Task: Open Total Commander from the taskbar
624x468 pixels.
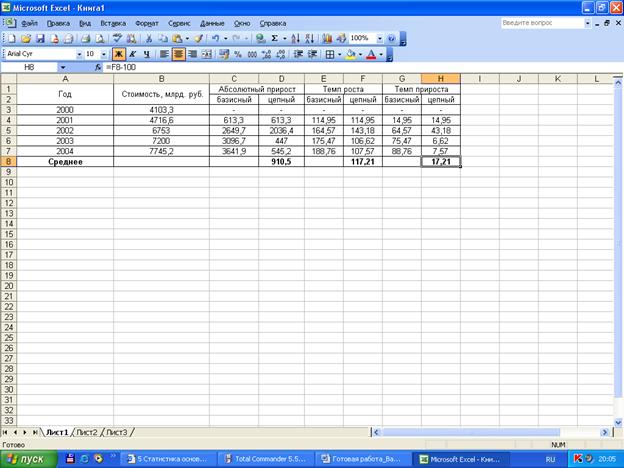Action: coord(266,459)
